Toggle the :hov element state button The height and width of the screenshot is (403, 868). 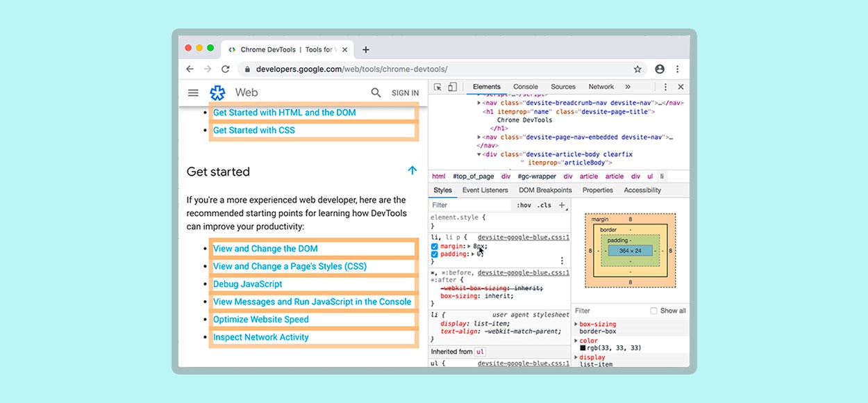coord(524,205)
